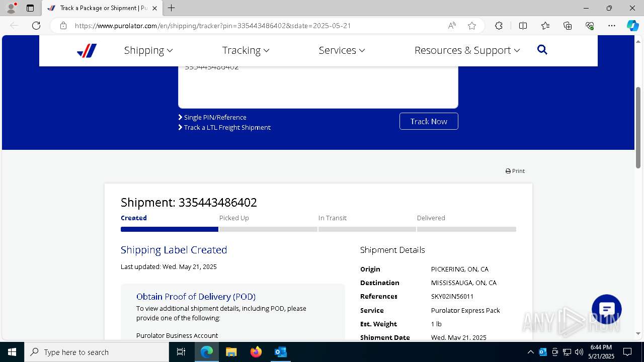This screenshot has width=644, height=362.
Task: Click the In Transit progress stage label
Action: pyautogui.click(x=333, y=218)
